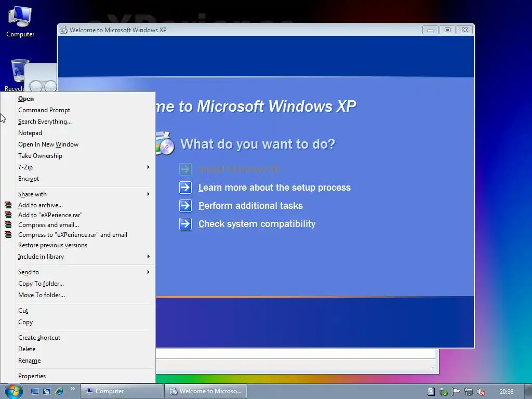Click arrow icon for Perform additional tasks

(x=185, y=206)
